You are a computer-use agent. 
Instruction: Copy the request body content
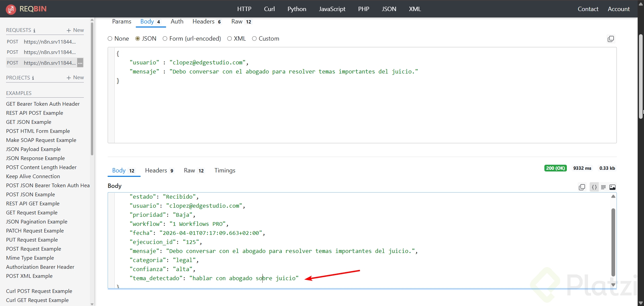click(610, 39)
